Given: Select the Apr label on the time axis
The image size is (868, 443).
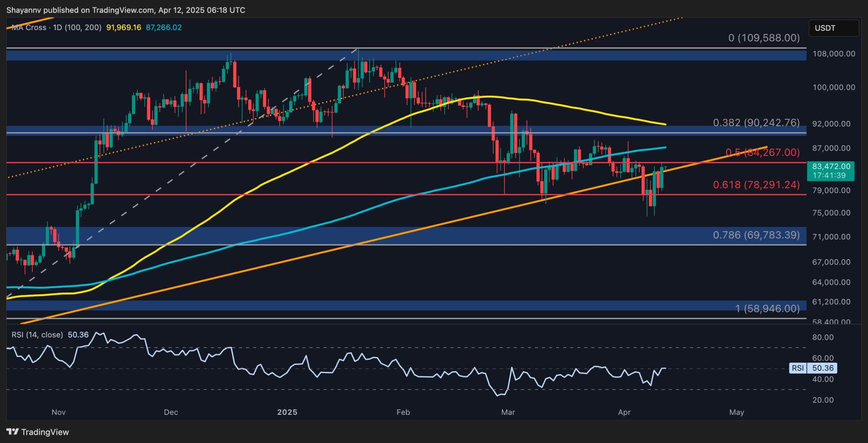Looking at the screenshot, I should point(625,412).
